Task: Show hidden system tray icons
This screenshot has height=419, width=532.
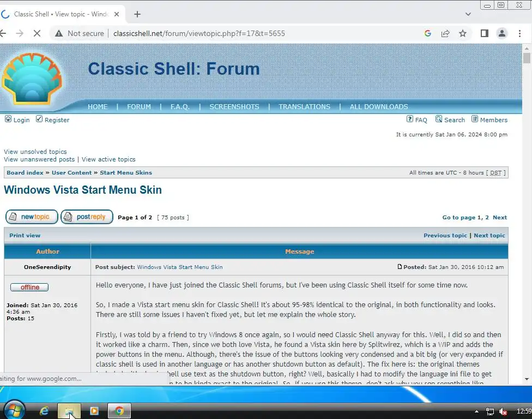Action: pos(477,411)
